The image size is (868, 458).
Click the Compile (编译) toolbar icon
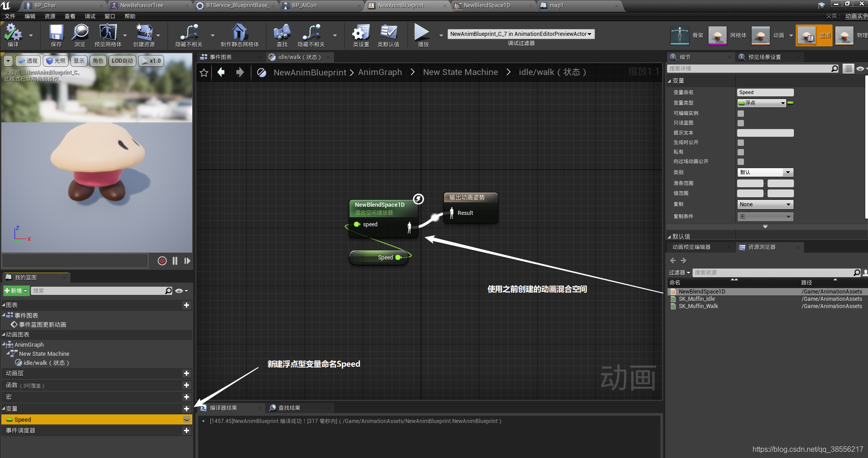[x=13, y=32]
